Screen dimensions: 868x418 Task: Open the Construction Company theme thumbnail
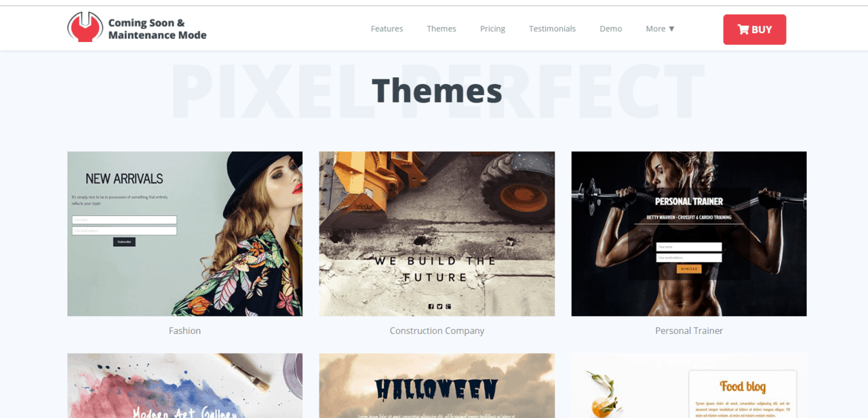point(437,233)
